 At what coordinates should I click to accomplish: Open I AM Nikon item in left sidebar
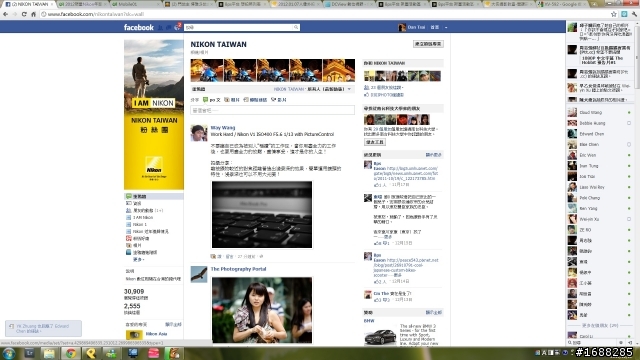point(143,218)
